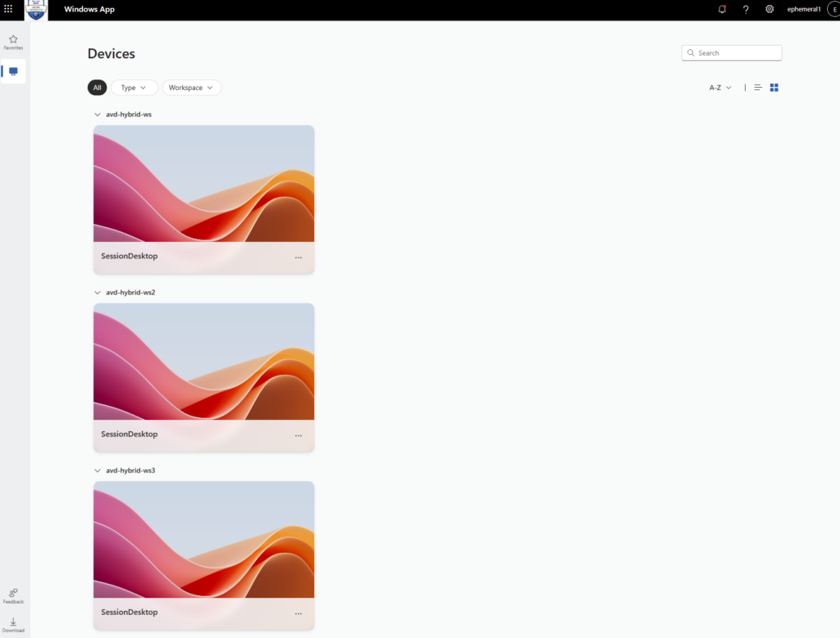Open settings gear icon

(x=769, y=9)
